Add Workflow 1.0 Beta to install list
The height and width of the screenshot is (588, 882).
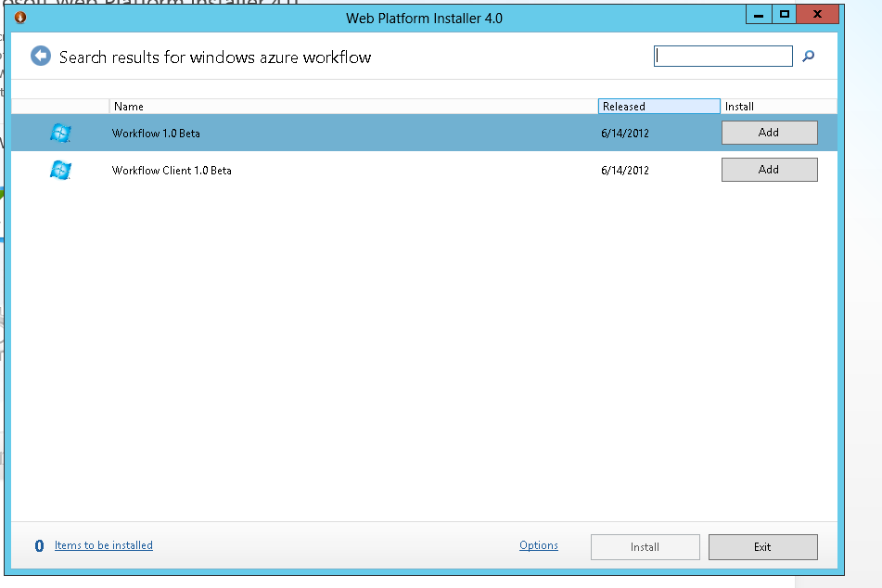pyautogui.click(x=769, y=133)
